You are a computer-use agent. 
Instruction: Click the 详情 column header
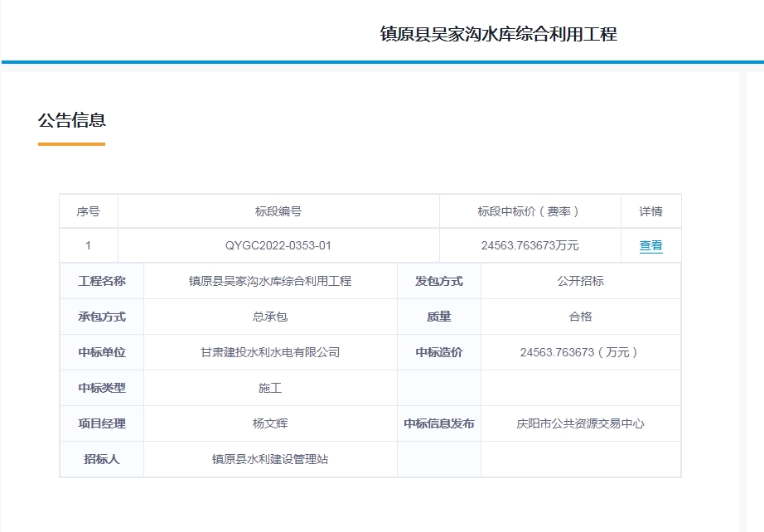(x=650, y=211)
